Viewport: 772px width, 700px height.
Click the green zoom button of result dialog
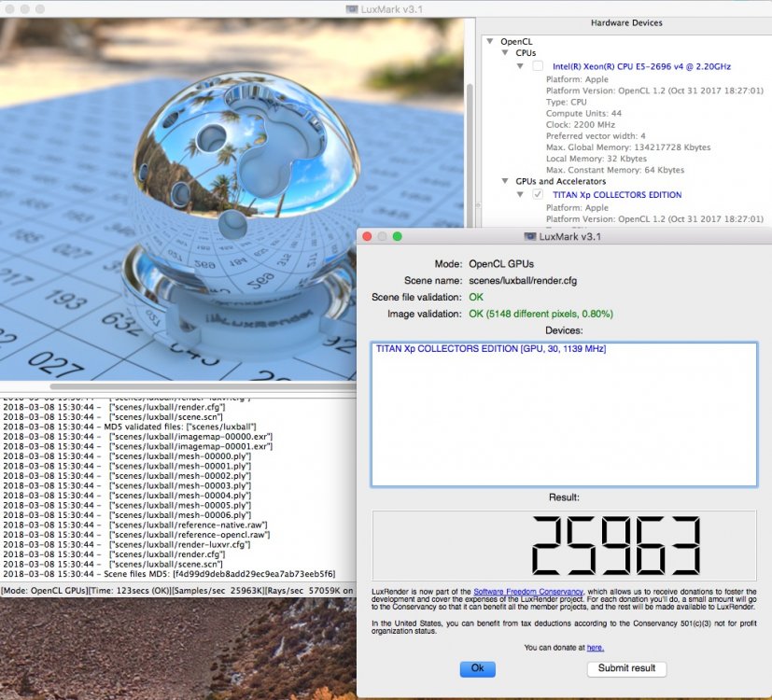398,236
